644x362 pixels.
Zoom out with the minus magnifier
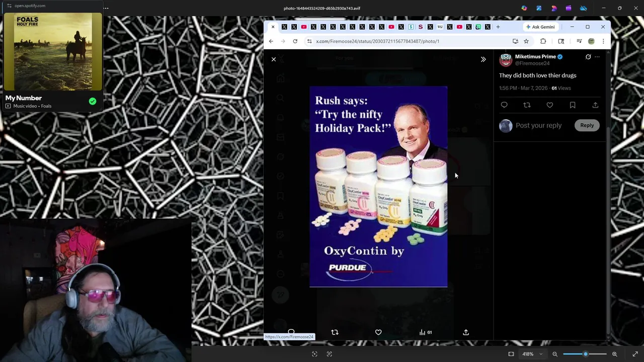(555, 354)
